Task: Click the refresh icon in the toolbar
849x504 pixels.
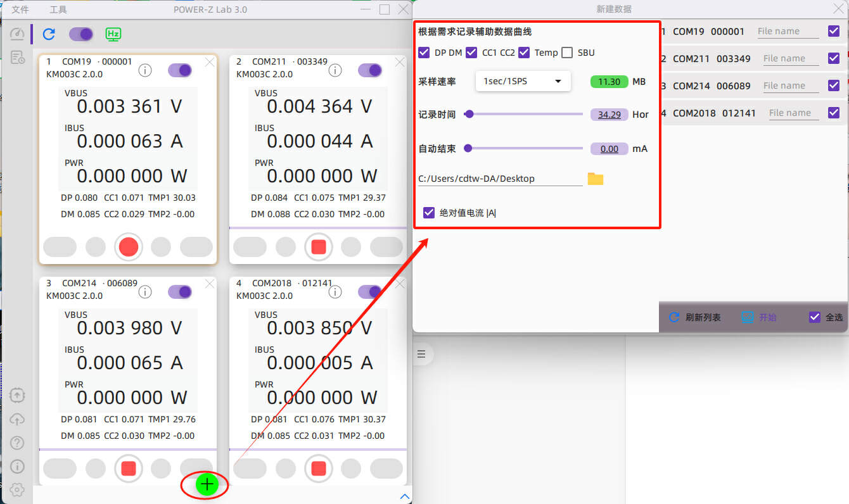Action: [49, 34]
